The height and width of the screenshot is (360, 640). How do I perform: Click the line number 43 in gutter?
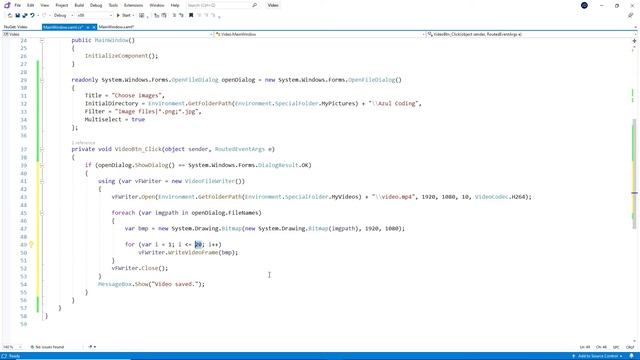pos(24,197)
